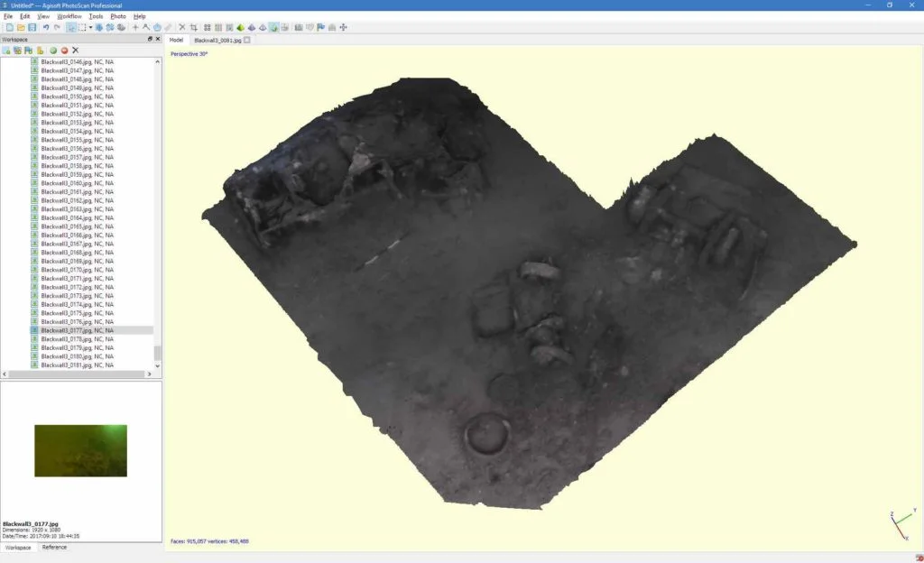Switch to the Reference tab at bottom
Image resolution: width=924 pixels, height=563 pixels.
pos(54,547)
